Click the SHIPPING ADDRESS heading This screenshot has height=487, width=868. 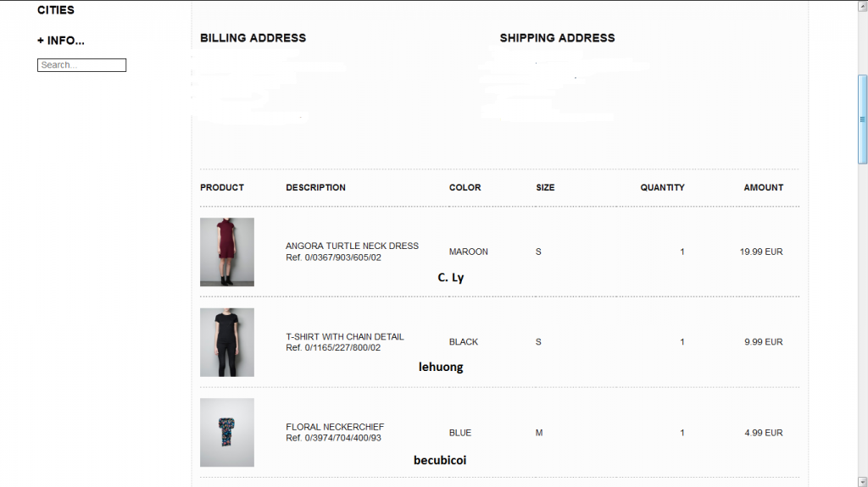557,38
